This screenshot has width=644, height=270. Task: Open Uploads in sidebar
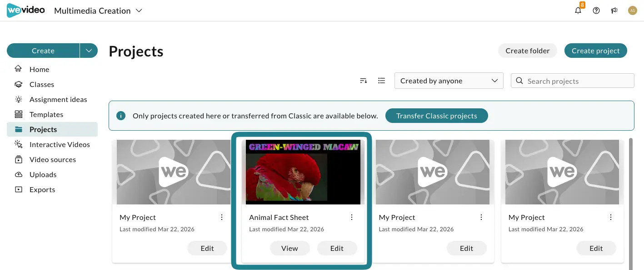(52, 174)
